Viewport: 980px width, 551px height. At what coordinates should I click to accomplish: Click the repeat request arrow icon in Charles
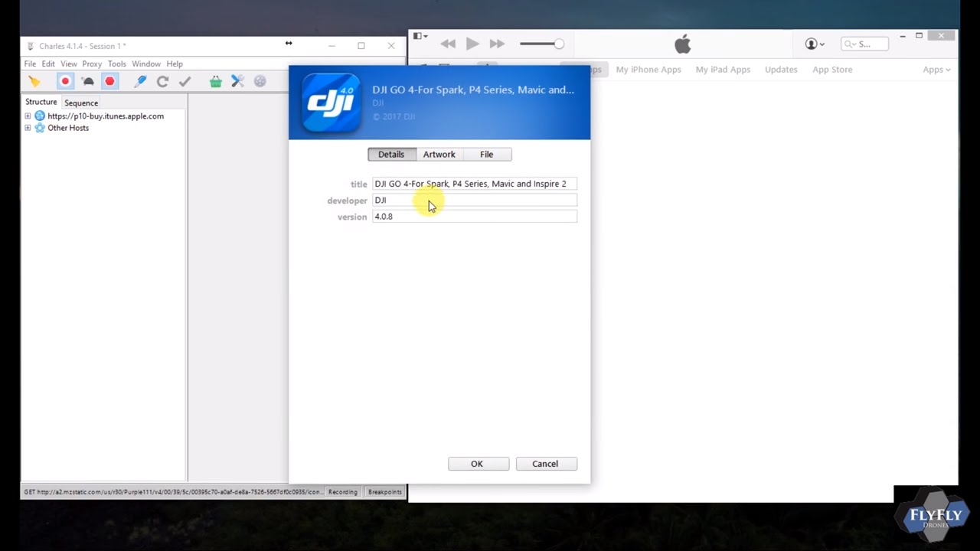point(162,81)
